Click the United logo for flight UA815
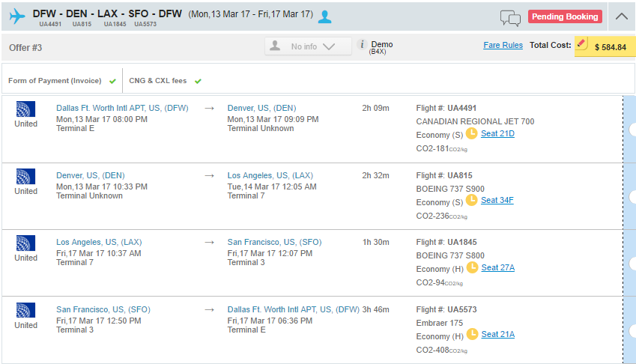636x364 pixels. [25, 176]
